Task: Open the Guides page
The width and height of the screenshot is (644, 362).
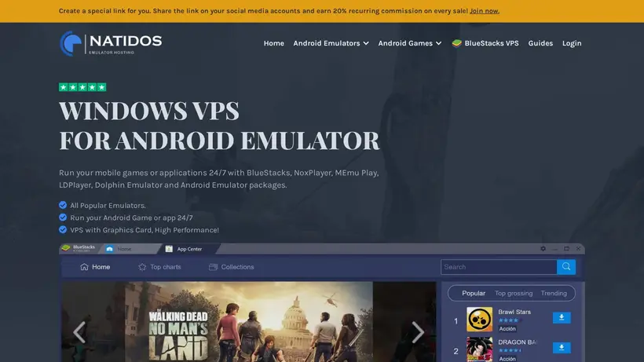Action: 540,43
